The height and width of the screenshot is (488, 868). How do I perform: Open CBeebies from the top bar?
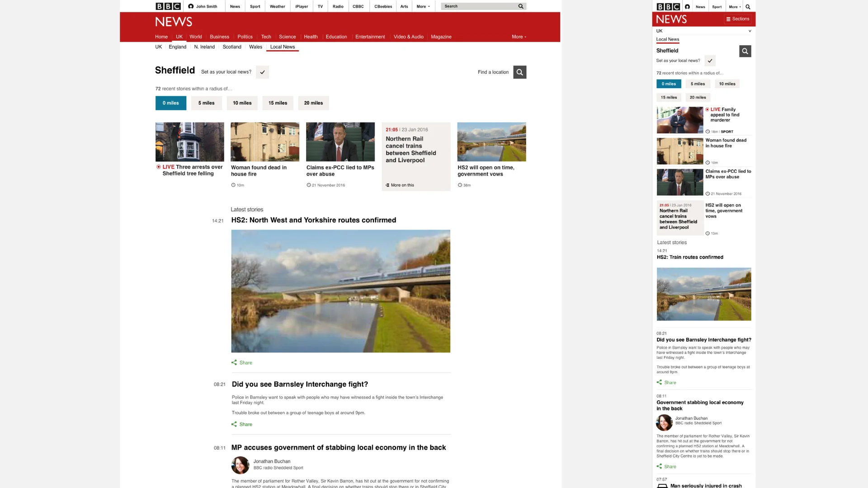(383, 6)
